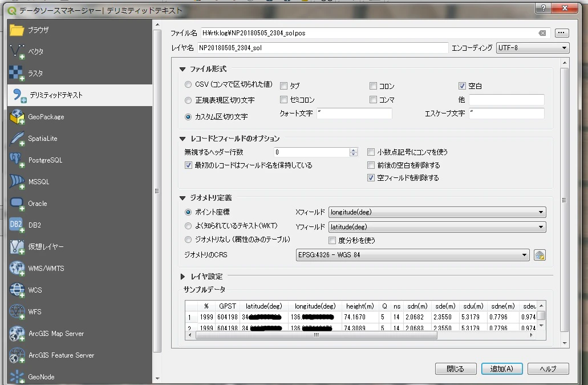Open the WFS source icon
This screenshot has width=588, height=385.
[x=17, y=311]
